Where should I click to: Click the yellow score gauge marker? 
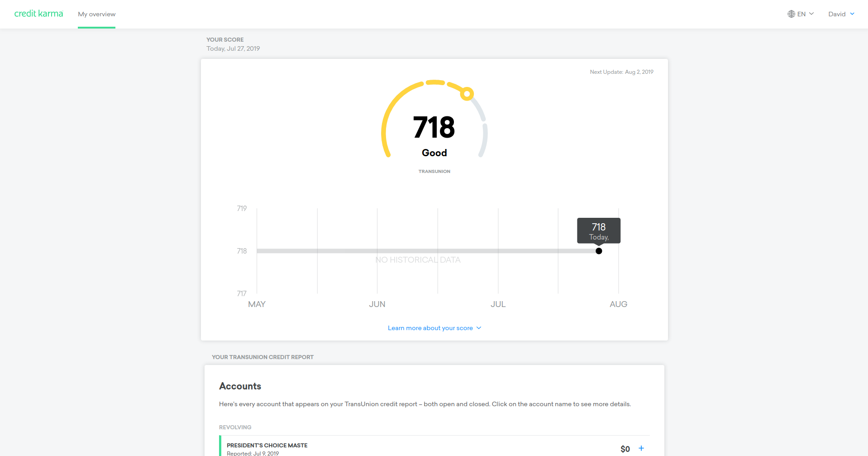(x=467, y=94)
